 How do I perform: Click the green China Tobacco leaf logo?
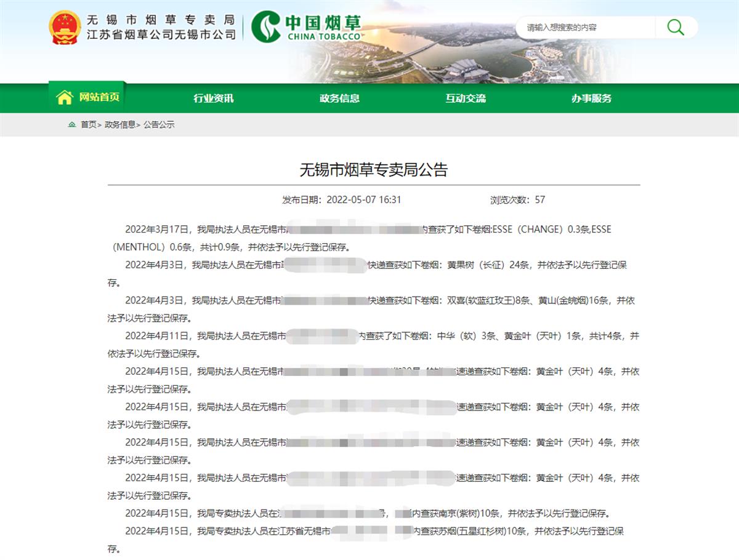point(266,27)
